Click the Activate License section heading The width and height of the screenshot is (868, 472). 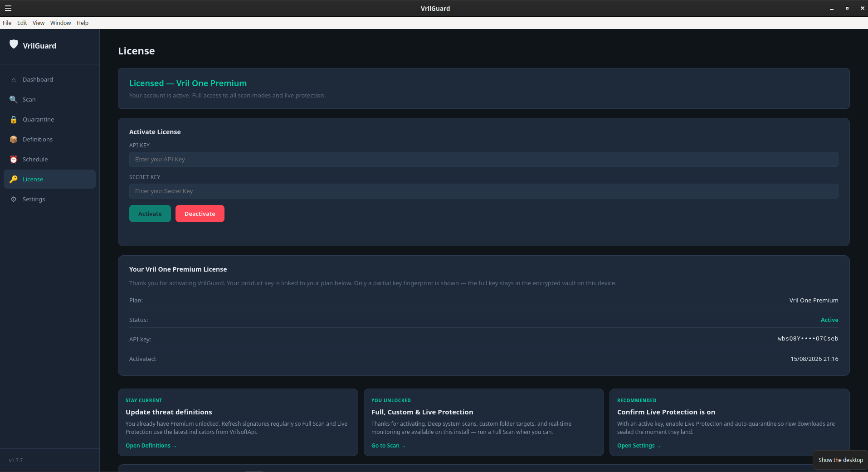point(155,132)
